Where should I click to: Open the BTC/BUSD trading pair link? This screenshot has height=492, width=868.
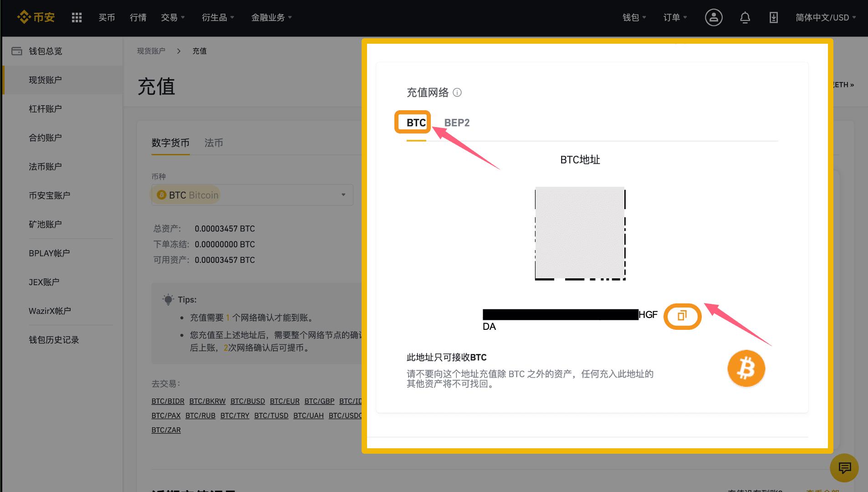(248, 401)
